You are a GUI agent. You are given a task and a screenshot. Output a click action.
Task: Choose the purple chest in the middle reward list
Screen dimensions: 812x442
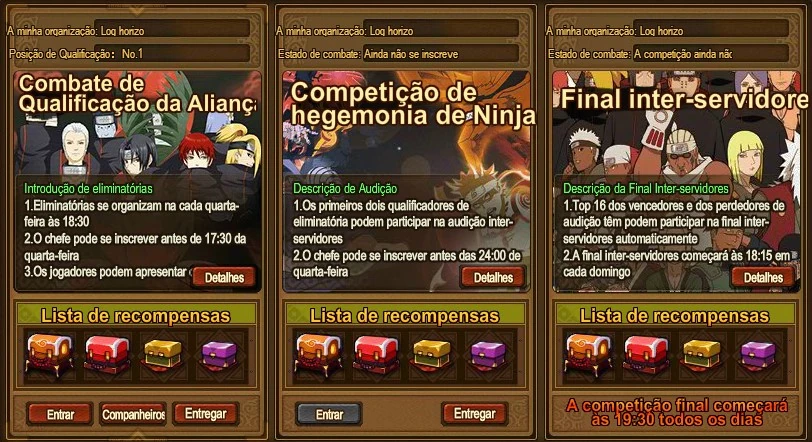[x=488, y=356]
